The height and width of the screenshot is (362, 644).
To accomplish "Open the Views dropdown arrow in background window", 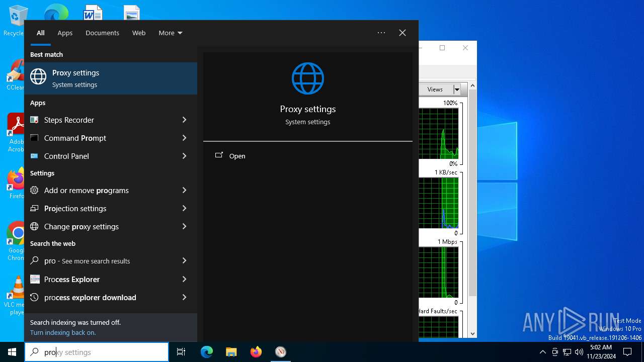I will [457, 89].
